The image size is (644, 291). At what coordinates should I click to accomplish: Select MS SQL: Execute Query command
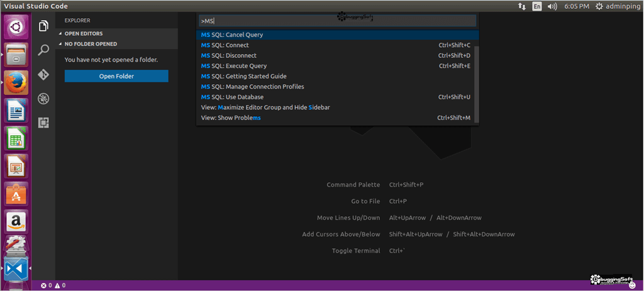[336, 65]
